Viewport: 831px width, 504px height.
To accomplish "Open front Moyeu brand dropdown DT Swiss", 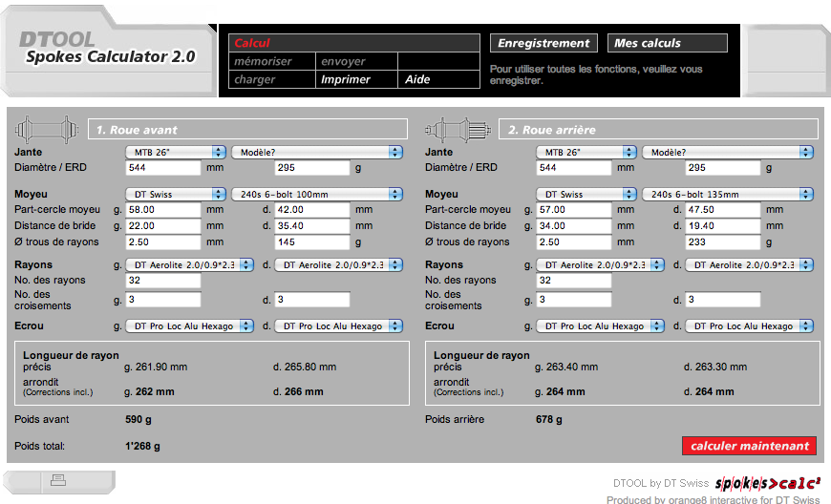I will click(x=176, y=195).
